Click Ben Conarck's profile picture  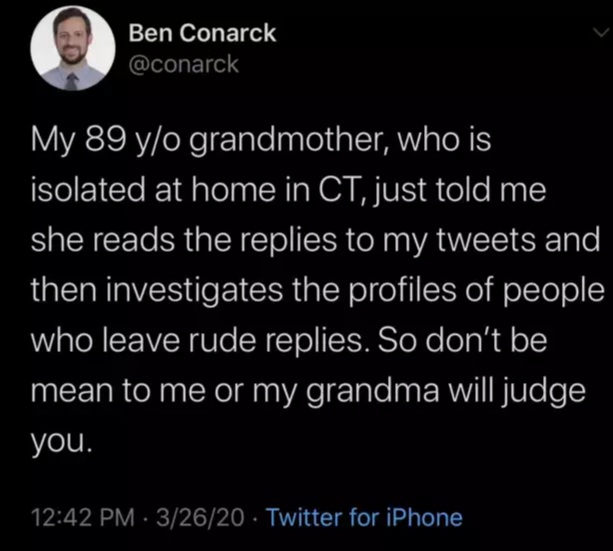pyautogui.click(x=71, y=50)
